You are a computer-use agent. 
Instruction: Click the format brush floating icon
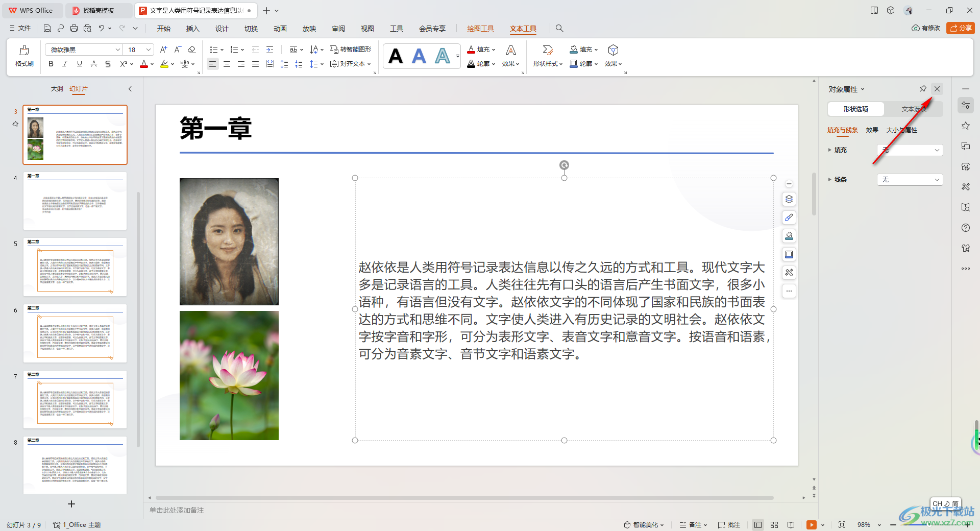(789, 218)
